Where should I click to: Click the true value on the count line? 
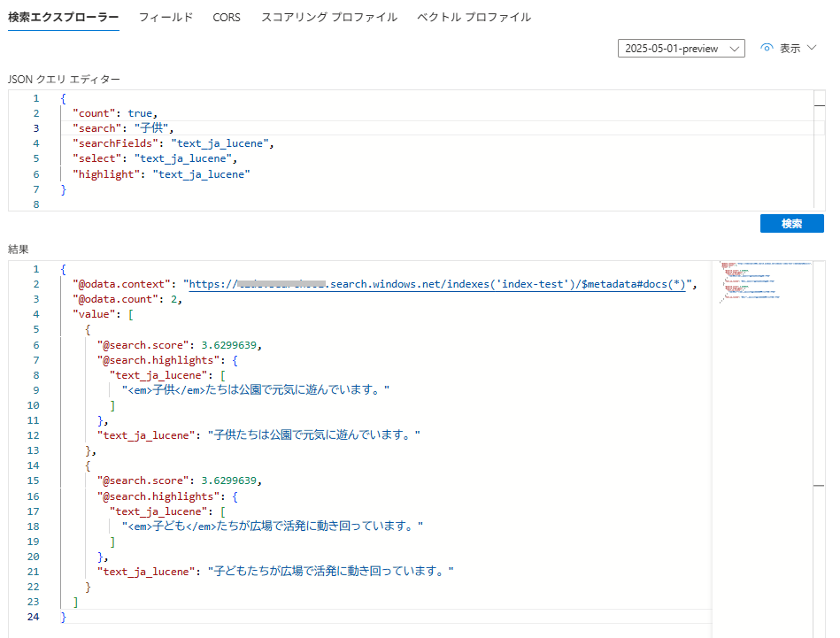click(x=140, y=113)
